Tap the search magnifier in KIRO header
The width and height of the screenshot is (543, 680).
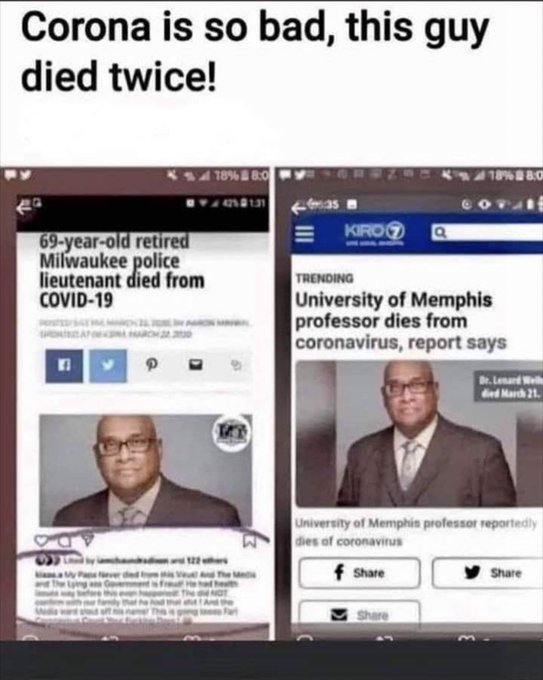tap(440, 233)
